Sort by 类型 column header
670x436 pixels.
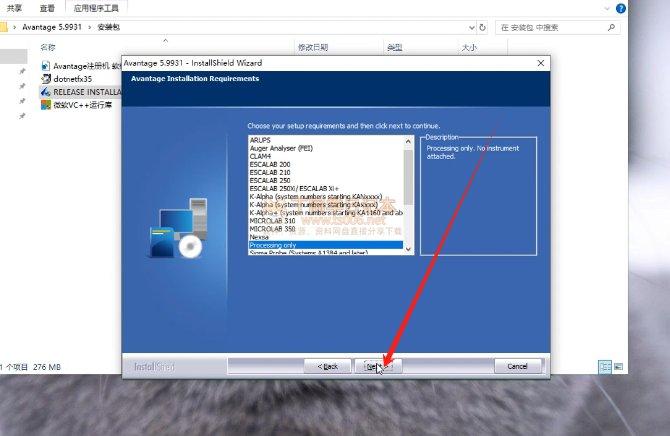point(394,47)
